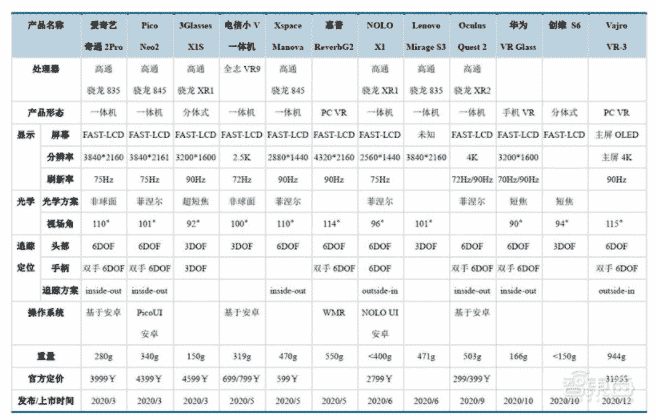Select the 280g weight cell
The height and width of the screenshot is (420, 656).
coord(104,356)
